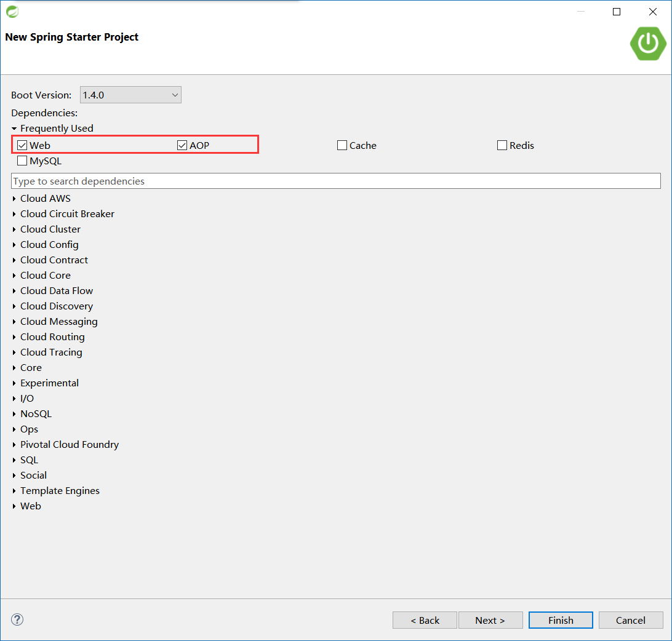Expand the SQL category
The image size is (672, 641).
click(x=14, y=460)
